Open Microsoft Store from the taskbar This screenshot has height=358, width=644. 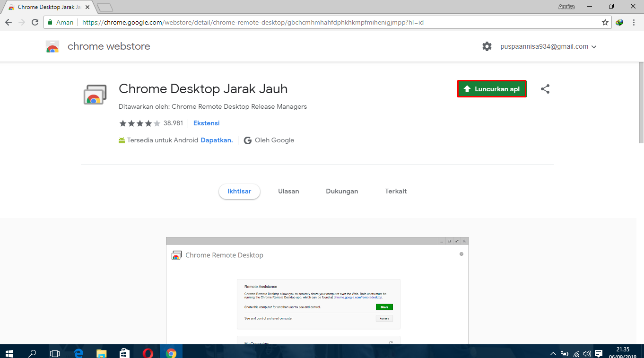(125, 353)
